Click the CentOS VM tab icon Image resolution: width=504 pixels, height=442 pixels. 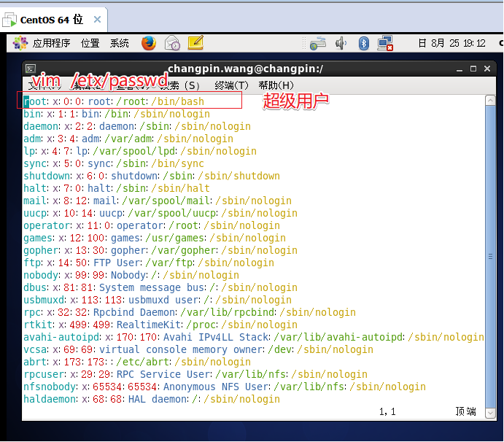click(x=9, y=20)
